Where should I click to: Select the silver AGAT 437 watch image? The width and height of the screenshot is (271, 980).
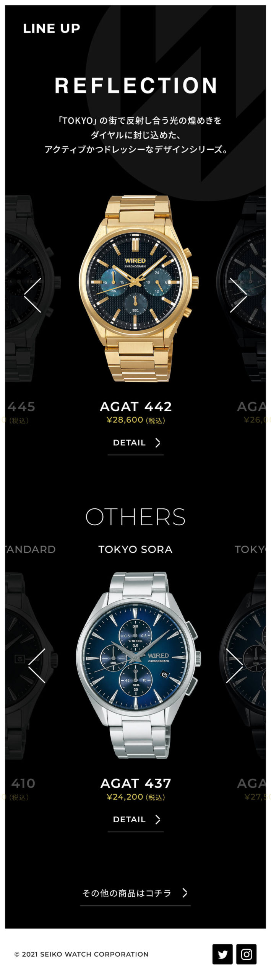pyautogui.click(x=138, y=665)
